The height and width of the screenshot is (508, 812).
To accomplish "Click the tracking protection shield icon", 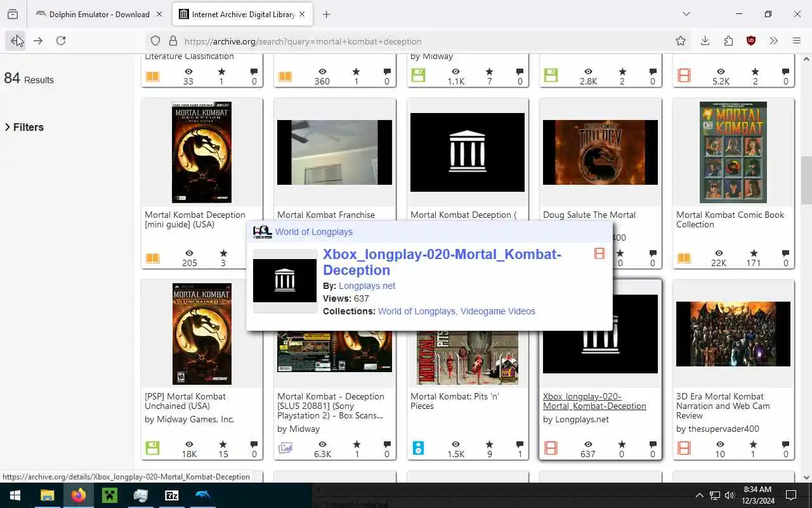I will click(155, 41).
